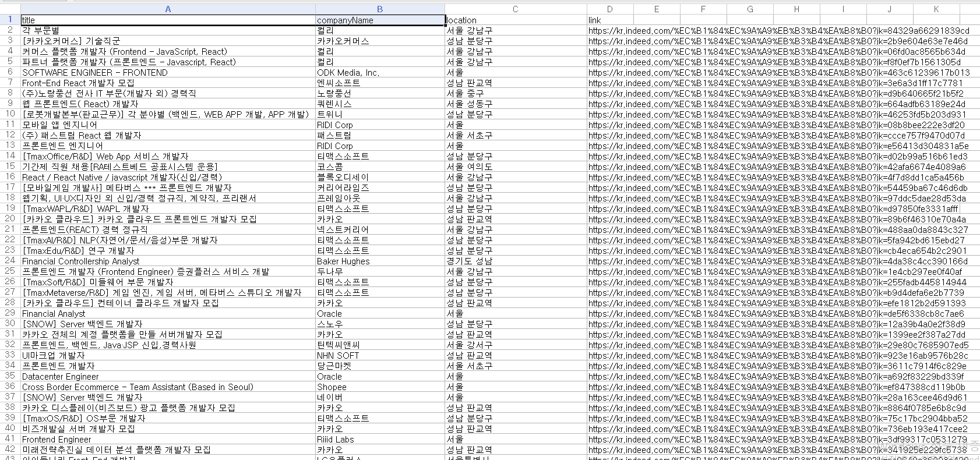Click the 'ODK Media, Inc.' company cell
The image size is (980, 460).
380,72
